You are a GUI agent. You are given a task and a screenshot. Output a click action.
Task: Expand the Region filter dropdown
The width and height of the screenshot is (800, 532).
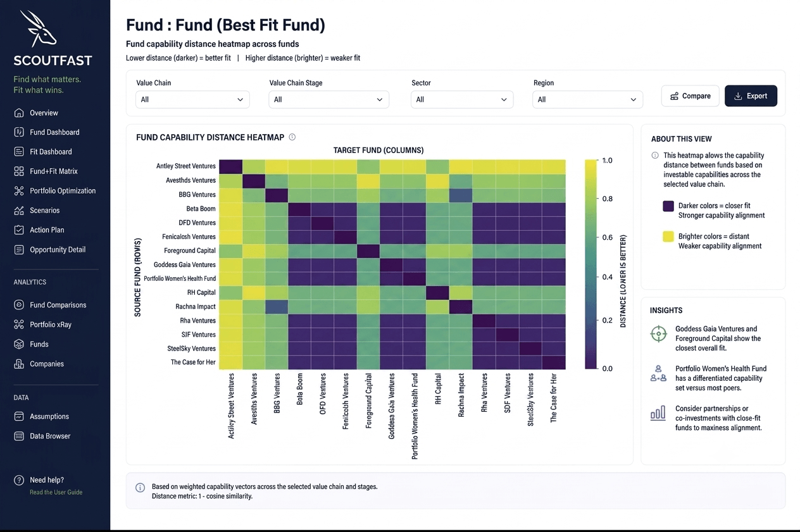588,99
